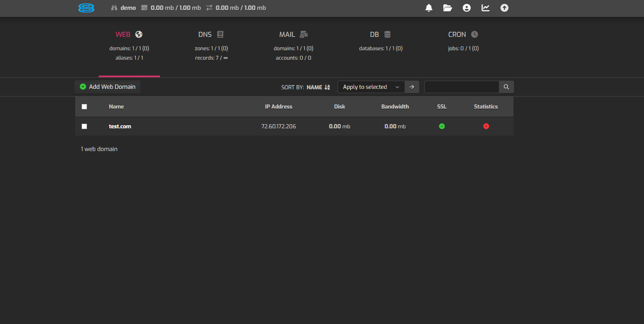
Task: Click the Add Web Domain button
Action: (x=107, y=87)
